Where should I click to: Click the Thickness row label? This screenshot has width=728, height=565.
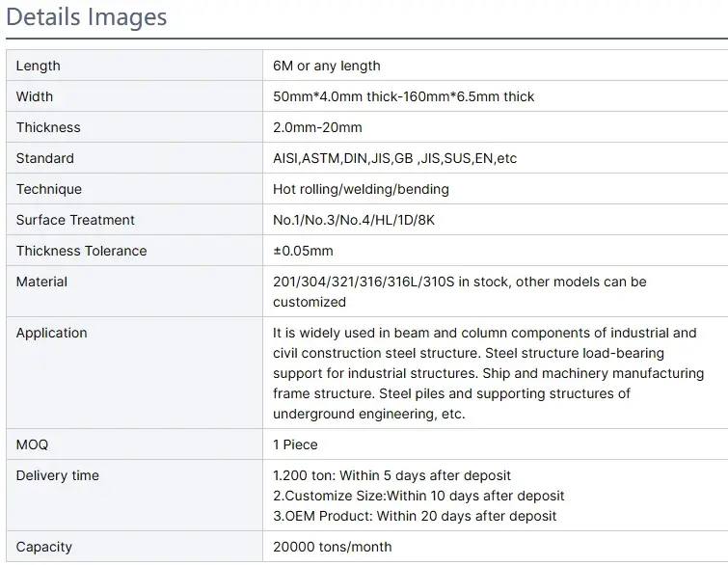(48, 127)
